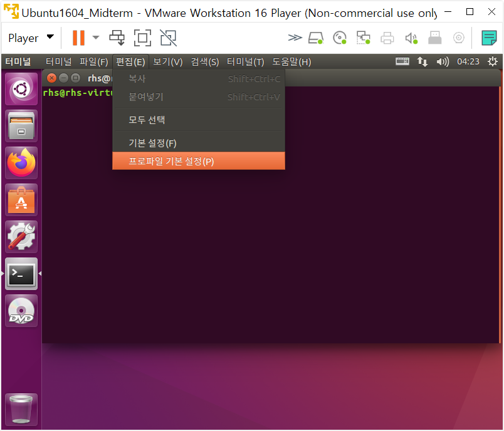Open the 검색(S) menu
Screen dimensions: 504x431
tap(205, 61)
